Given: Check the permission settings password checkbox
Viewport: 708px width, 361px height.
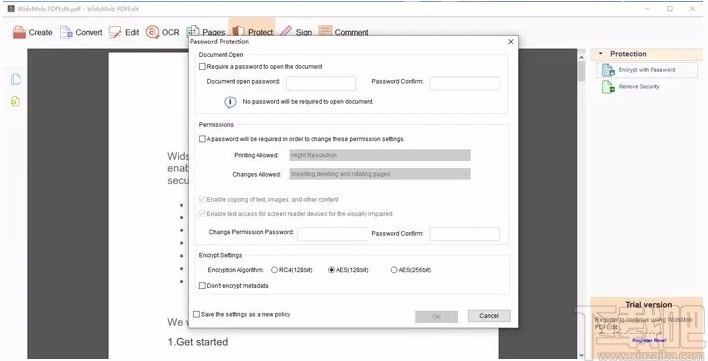Looking at the screenshot, I should coord(202,139).
